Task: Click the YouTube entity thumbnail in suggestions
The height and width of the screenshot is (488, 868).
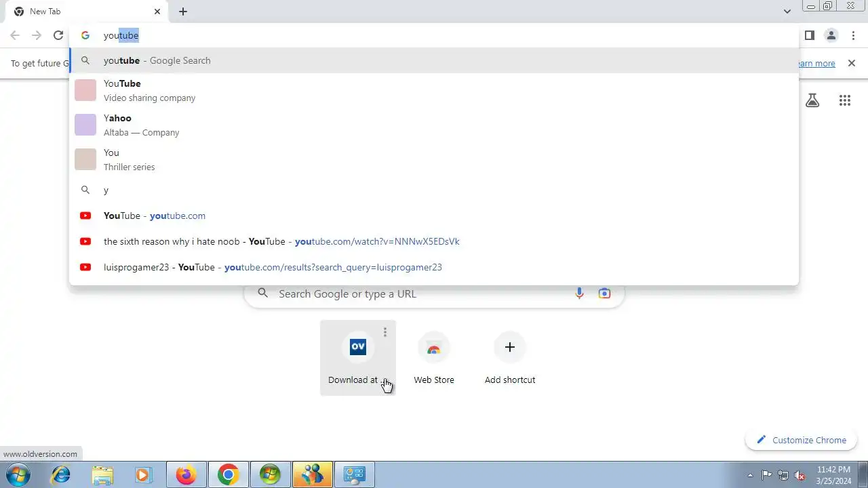Action: click(x=85, y=90)
